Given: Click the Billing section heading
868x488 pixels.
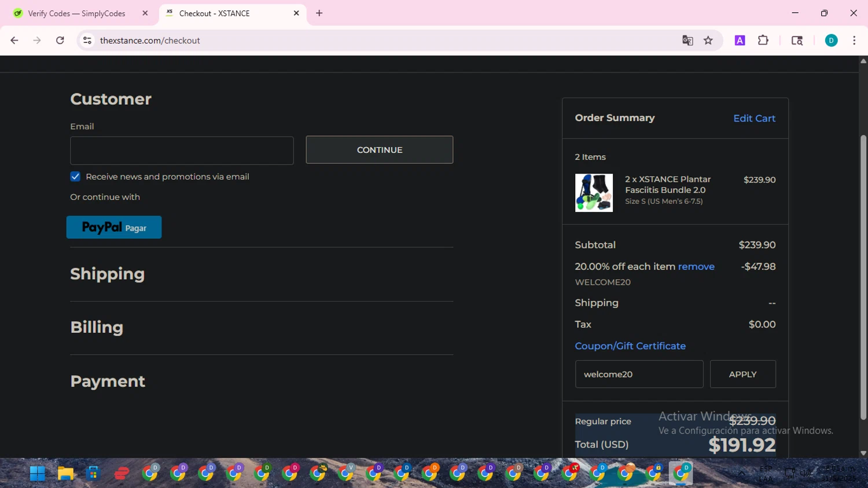Looking at the screenshot, I should pos(97,327).
